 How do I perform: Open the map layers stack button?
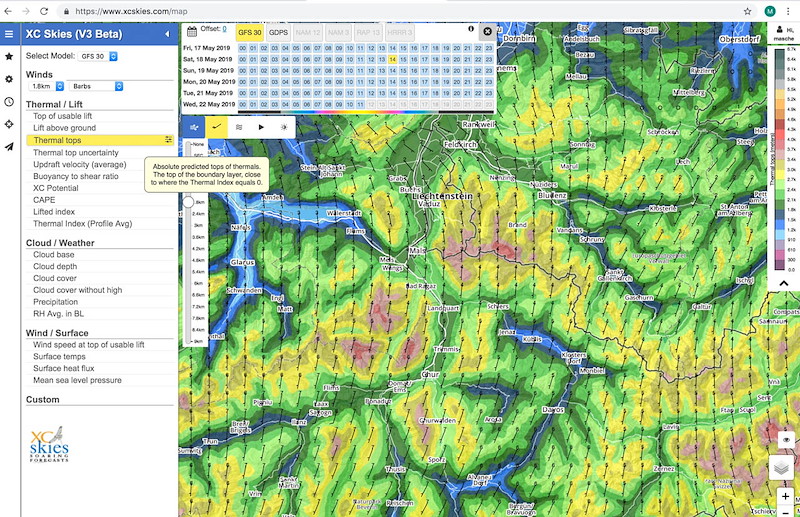(x=781, y=467)
